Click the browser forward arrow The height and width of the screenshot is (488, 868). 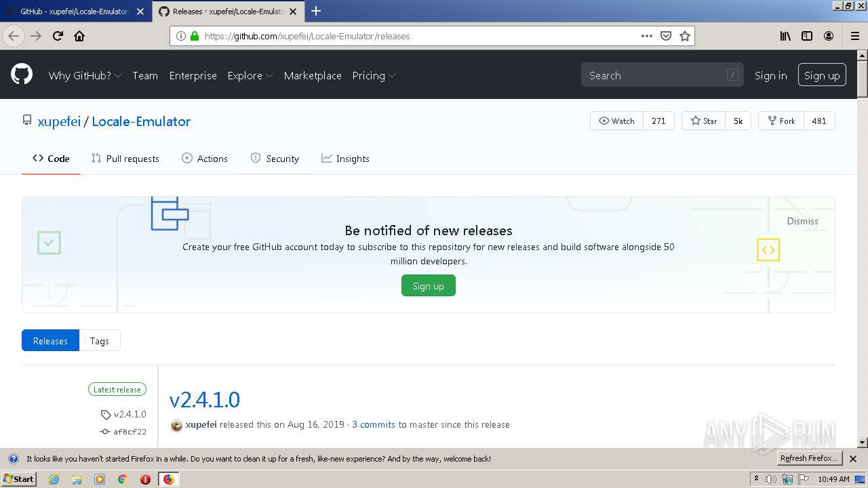pyautogui.click(x=36, y=36)
